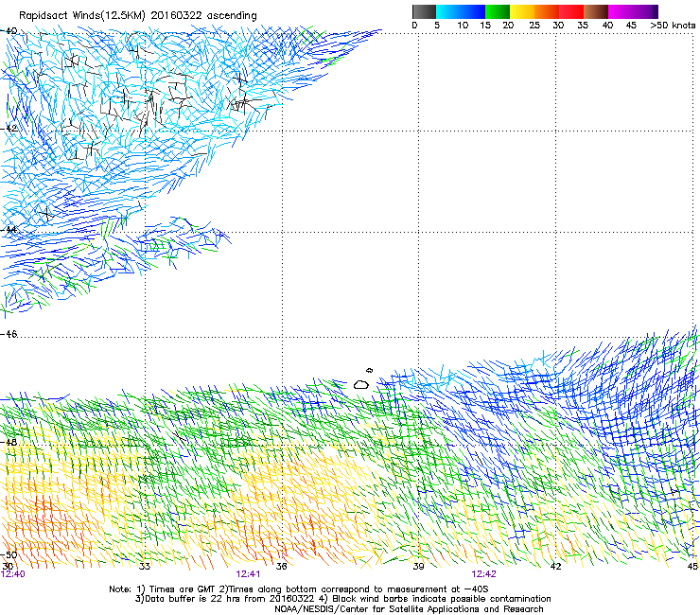Click the 12:42 time label
This screenshot has height=615, width=700.
[x=484, y=574]
